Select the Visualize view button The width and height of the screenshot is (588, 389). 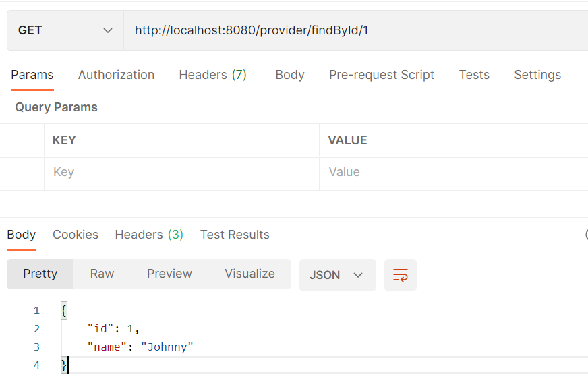(249, 274)
